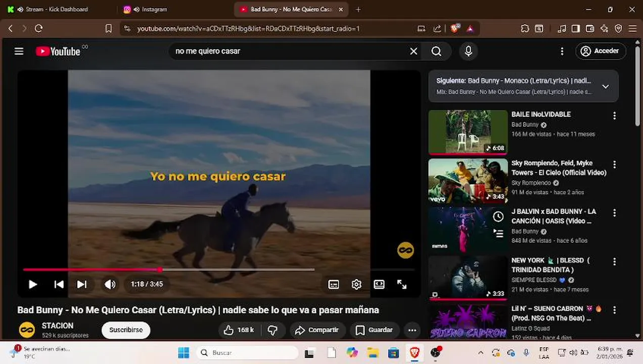Screen dimensions: 643x364
Task: Open the player settings gear
Action: [x=356, y=284]
